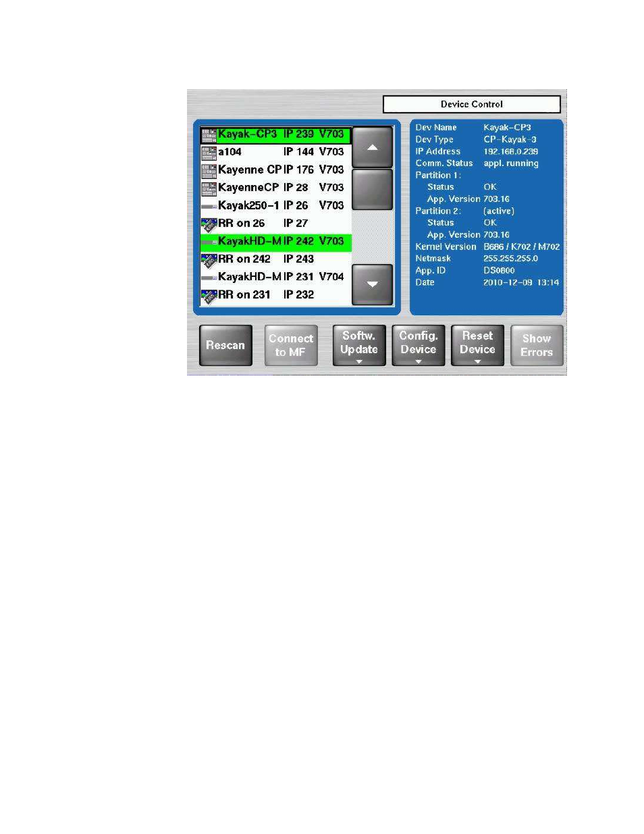This screenshot has width=644, height=834.
Task: Select the Kayak-CP3 IP 239 row
Action: [276, 134]
